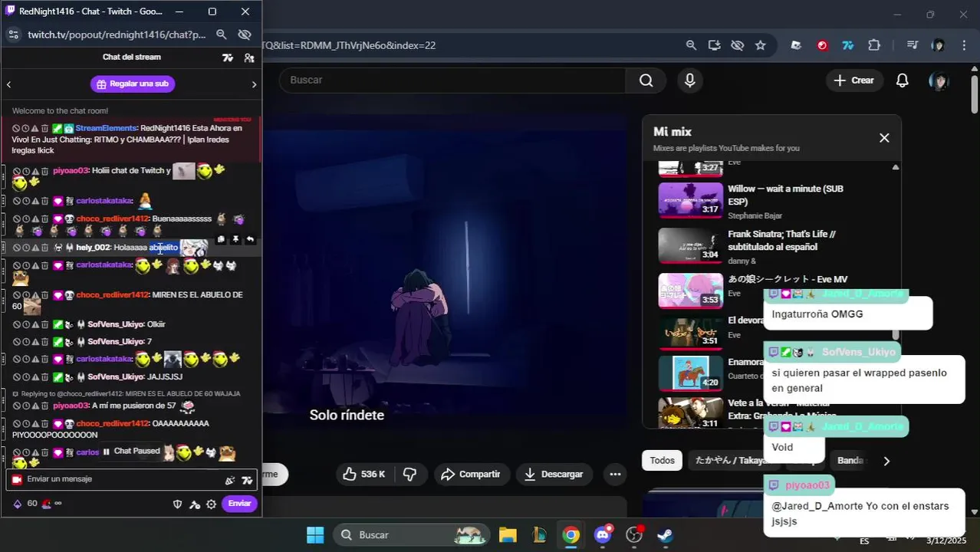Close the Mi mix playlist panel
This screenshot has width=980, height=552.
coord(884,138)
